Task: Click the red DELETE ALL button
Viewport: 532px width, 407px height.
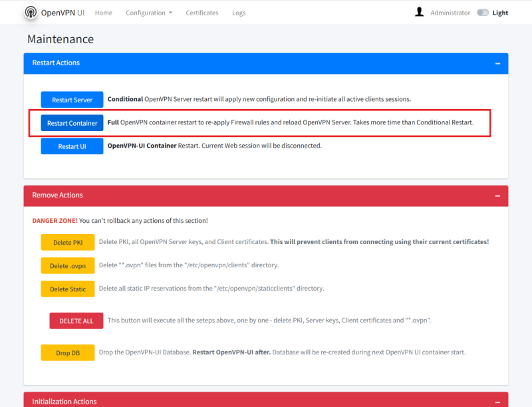Action: click(76, 321)
